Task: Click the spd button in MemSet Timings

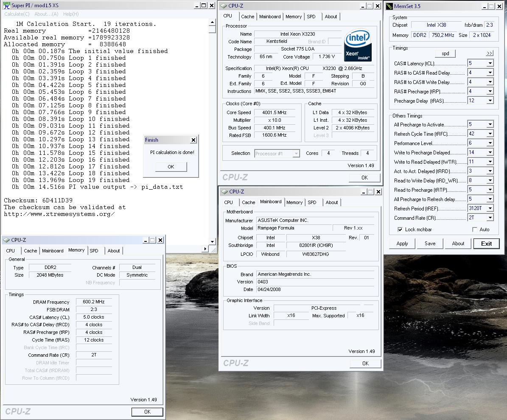Action: pos(445,53)
